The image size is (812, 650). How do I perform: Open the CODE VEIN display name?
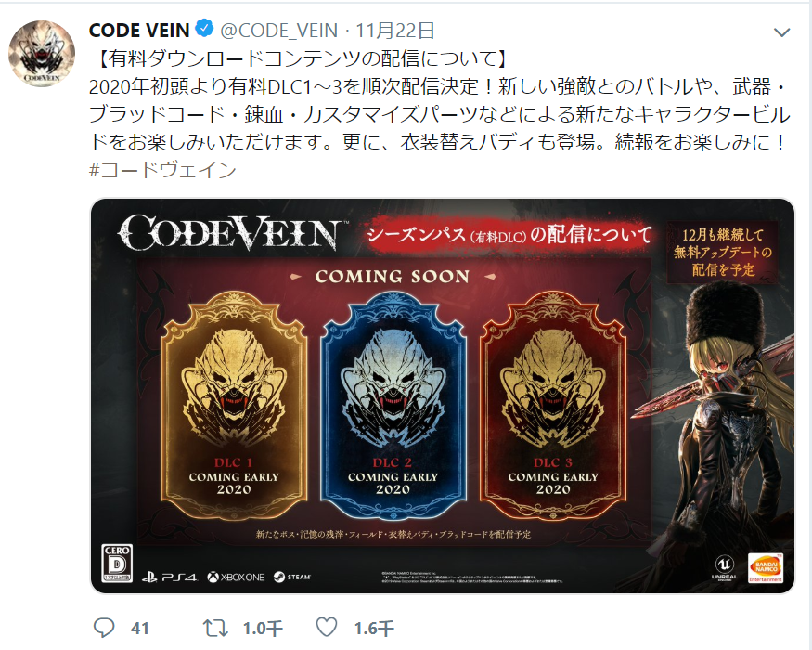(x=139, y=31)
